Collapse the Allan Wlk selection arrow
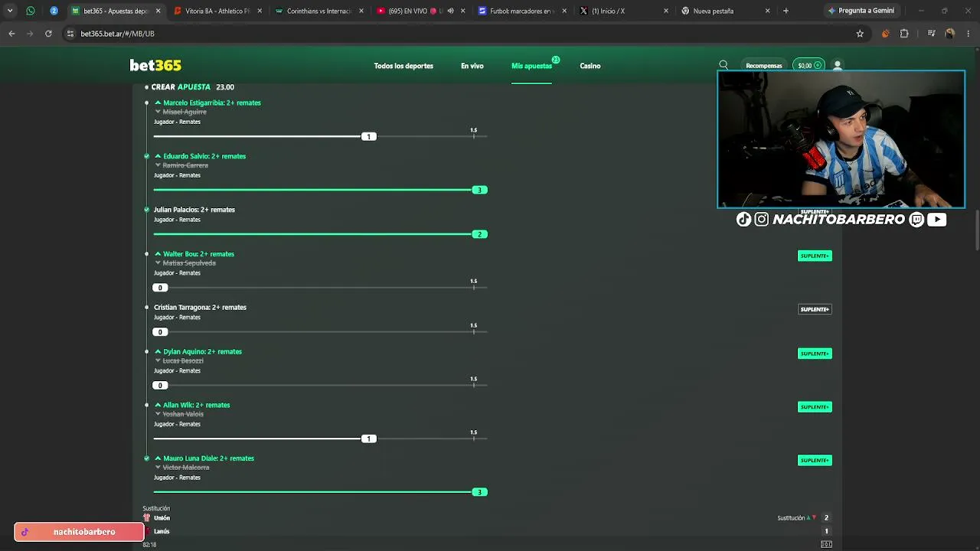The image size is (980, 551). 158,406
